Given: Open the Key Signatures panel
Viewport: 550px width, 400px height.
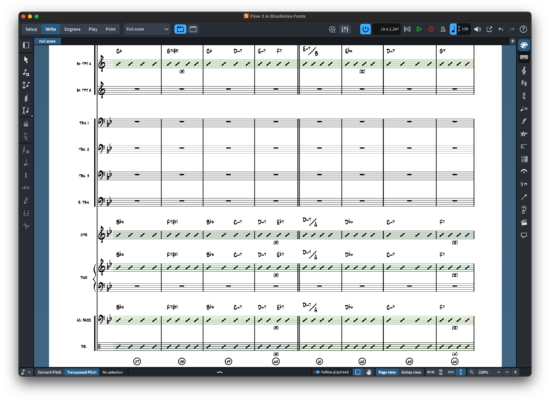Looking at the screenshot, I should pos(524,84).
